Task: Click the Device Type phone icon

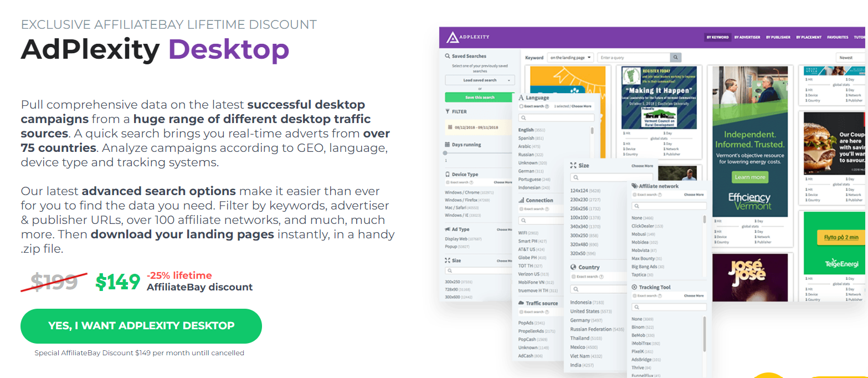Action: [x=448, y=174]
